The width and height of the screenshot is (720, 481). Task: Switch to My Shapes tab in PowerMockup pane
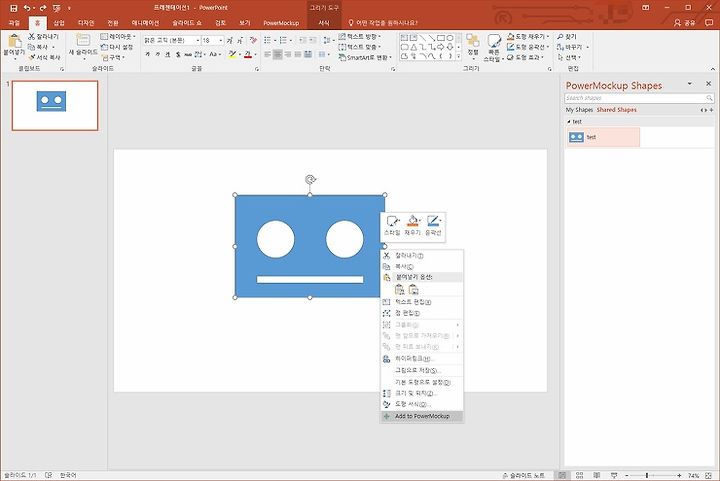click(x=579, y=110)
